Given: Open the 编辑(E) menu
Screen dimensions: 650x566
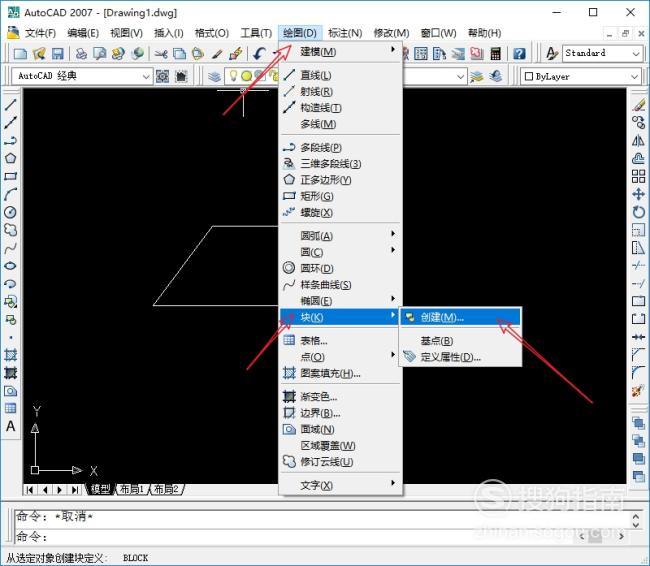Looking at the screenshot, I should point(83,33).
